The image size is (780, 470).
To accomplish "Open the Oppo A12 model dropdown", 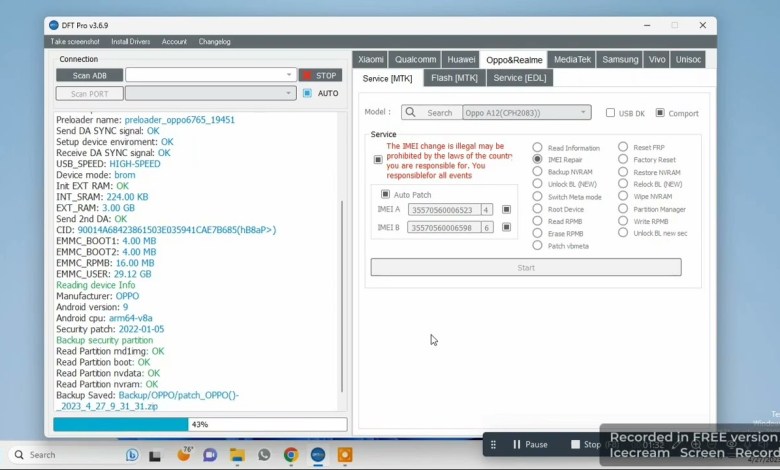I will coord(584,113).
